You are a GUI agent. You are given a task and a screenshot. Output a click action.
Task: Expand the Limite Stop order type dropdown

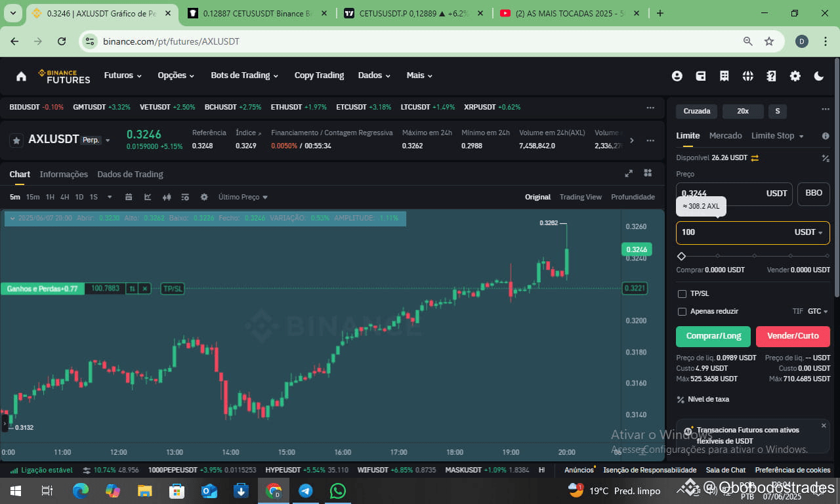(778, 136)
